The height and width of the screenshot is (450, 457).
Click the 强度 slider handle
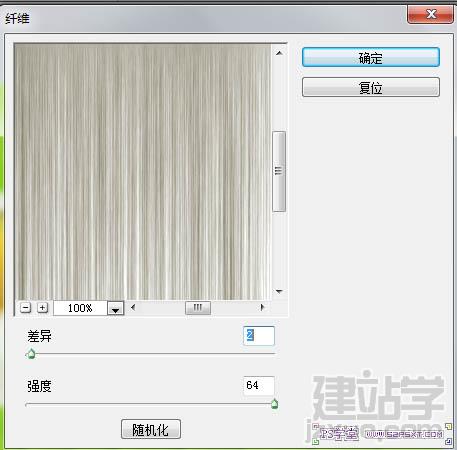click(x=274, y=404)
